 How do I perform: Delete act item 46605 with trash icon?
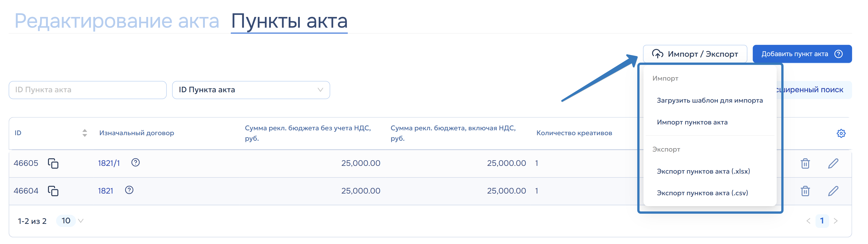[x=805, y=163]
